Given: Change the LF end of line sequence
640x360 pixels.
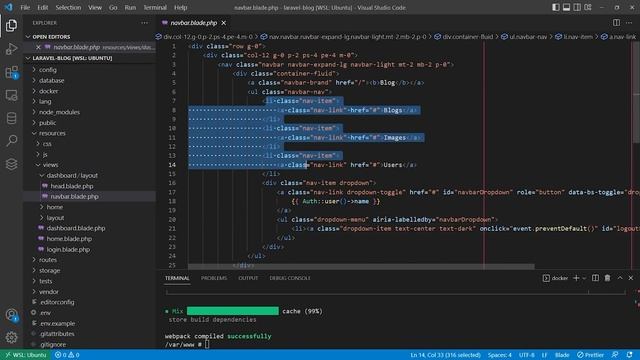Looking at the screenshot, I should [544, 355].
